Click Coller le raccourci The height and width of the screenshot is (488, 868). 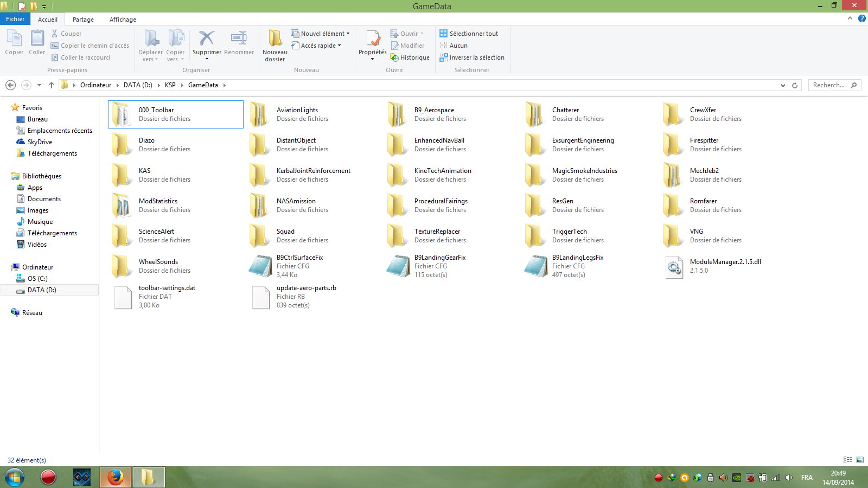(x=80, y=57)
